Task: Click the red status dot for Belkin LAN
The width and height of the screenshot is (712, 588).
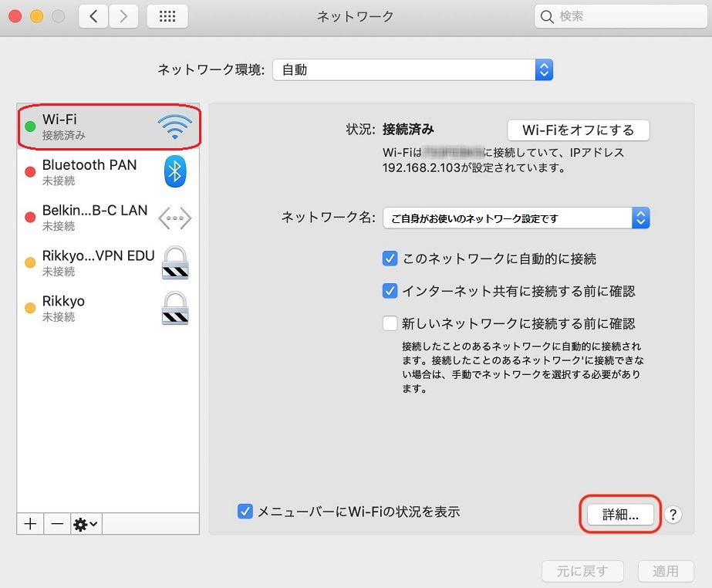Action: pos(30,217)
